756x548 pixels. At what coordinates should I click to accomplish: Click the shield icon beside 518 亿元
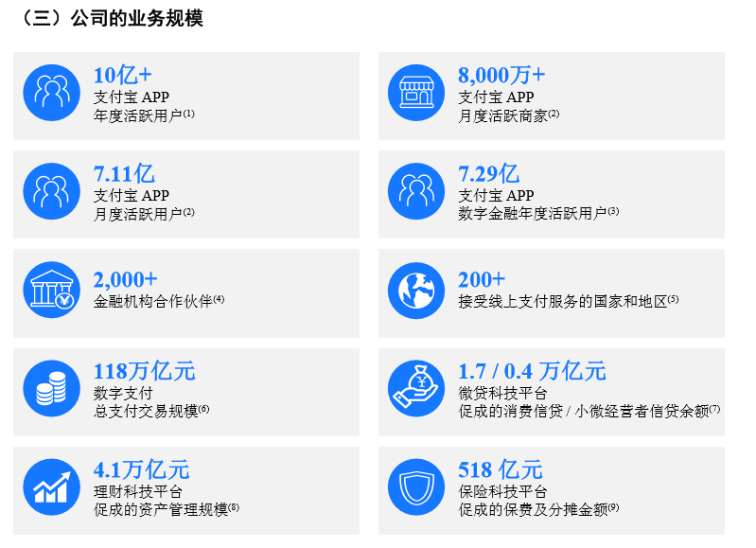click(416, 486)
